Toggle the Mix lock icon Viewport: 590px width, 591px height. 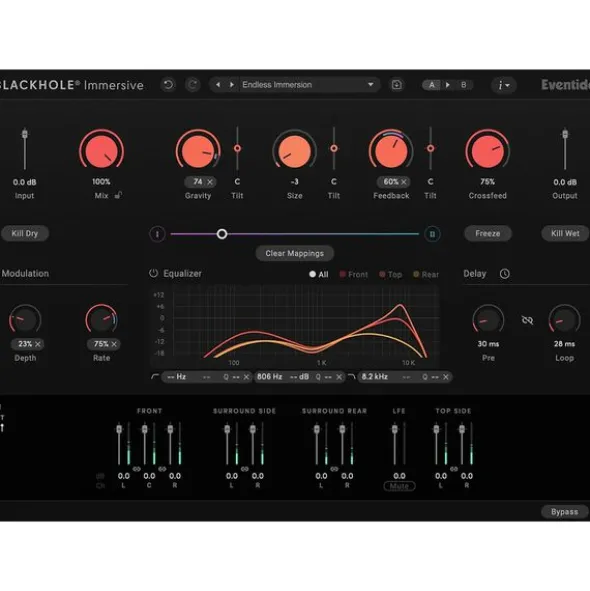tap(118, 195)
